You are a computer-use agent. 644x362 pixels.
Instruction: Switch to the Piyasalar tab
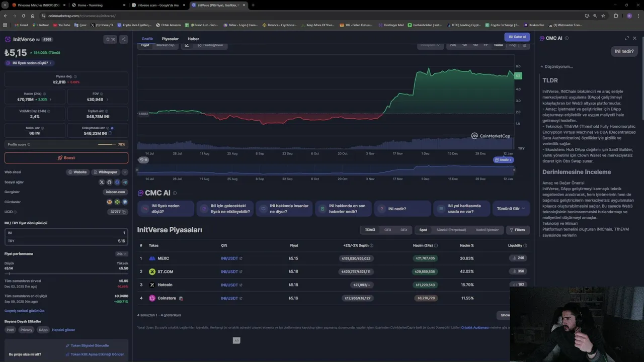[x=170, y=39]
